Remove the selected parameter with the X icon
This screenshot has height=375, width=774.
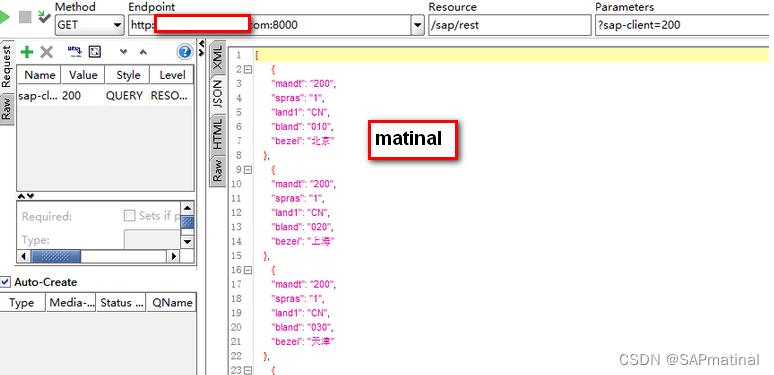[x=46, y=51]
